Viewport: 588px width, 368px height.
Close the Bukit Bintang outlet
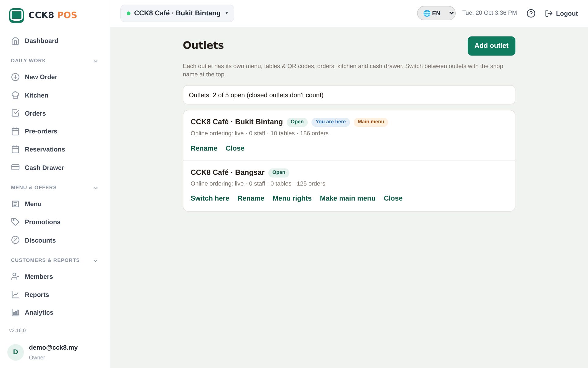click(x=235, y=148)
